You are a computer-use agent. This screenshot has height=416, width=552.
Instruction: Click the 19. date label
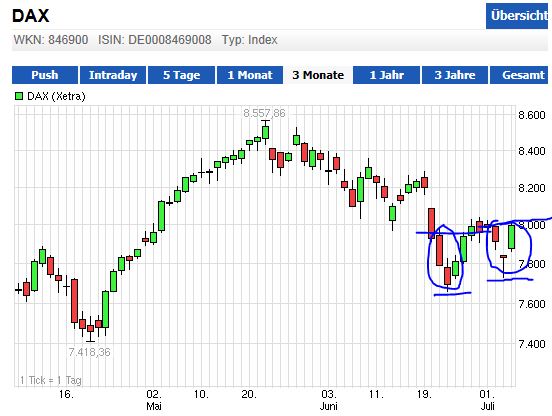point(424,394)
